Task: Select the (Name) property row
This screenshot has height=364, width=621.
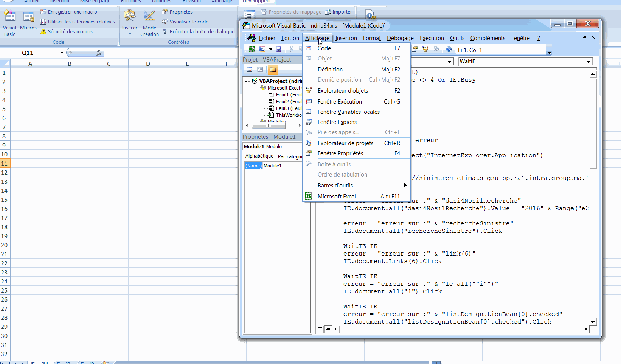Action: (x=274, y=166)
